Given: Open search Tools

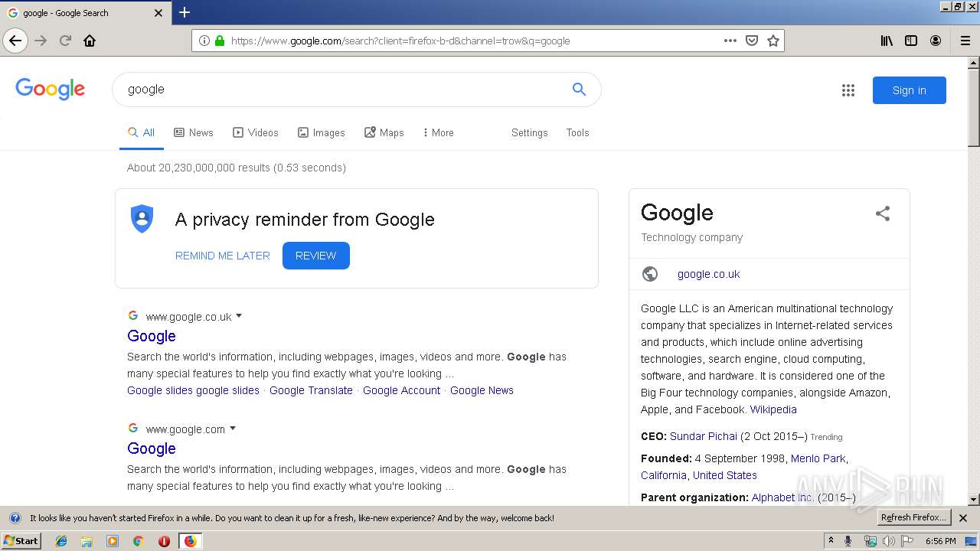Looking at the screenshot, I should [578, 132].
